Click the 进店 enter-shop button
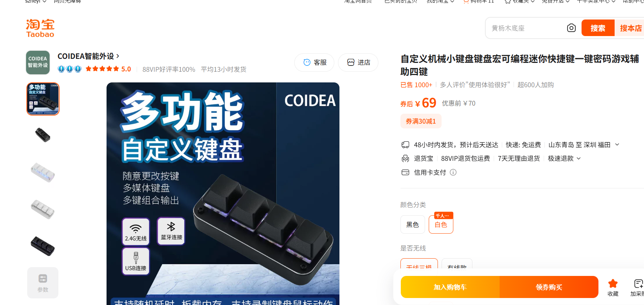Screen dimensions: 644x305 pos(358,63)
